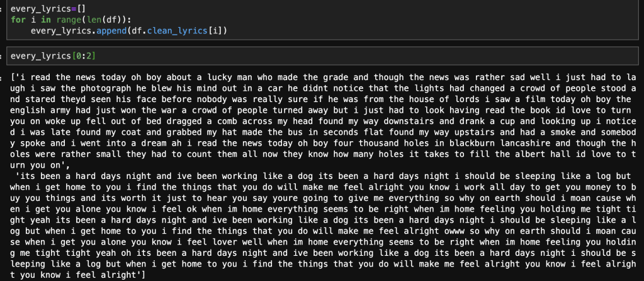Click the 'for' keyword in the loop
Screen dimensions: 644x281
coord(18,20)
